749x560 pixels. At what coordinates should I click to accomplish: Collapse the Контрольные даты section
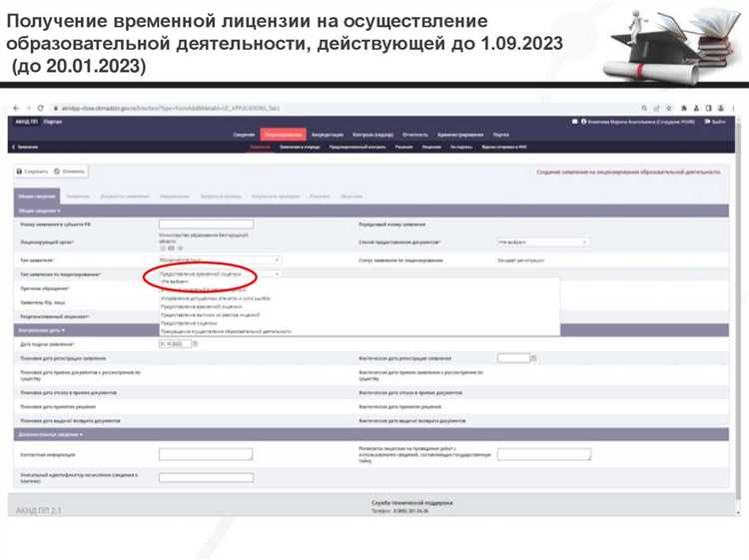click(42, 329)
